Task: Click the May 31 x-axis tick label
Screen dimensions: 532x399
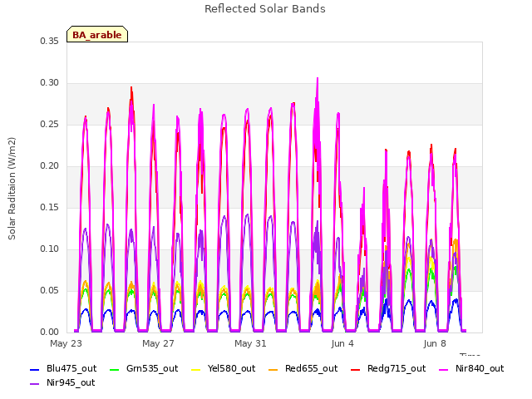Action: click(x=250, y=343)
